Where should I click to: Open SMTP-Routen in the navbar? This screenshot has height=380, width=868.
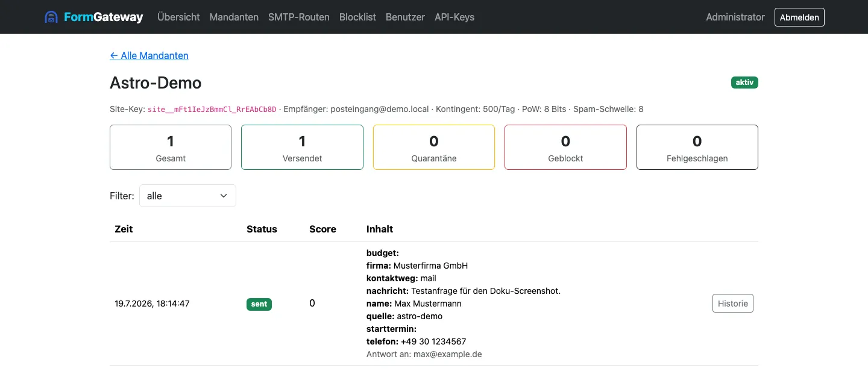click(299, 17)
